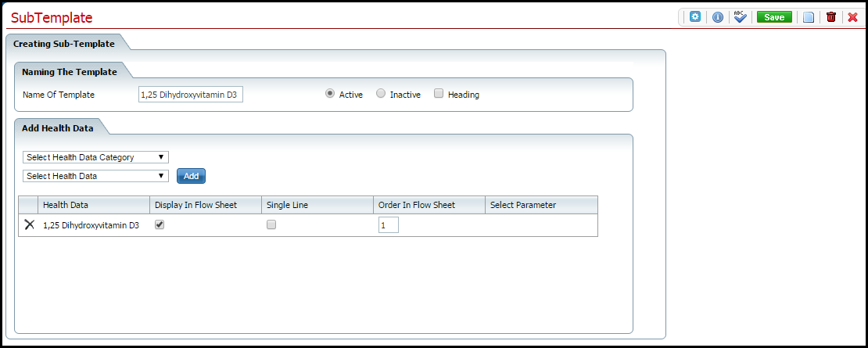Screen dimensions: 868x348
Task: Click the new blank page icon
Action: point(809,16)
